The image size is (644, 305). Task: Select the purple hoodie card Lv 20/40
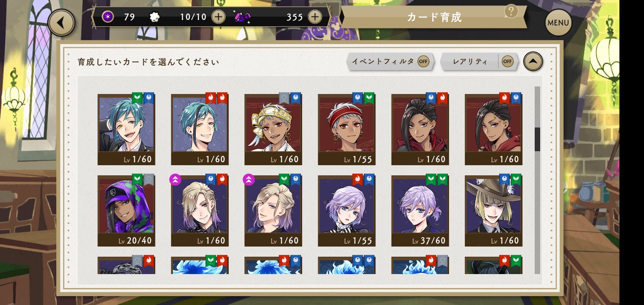tap(126, 211)
